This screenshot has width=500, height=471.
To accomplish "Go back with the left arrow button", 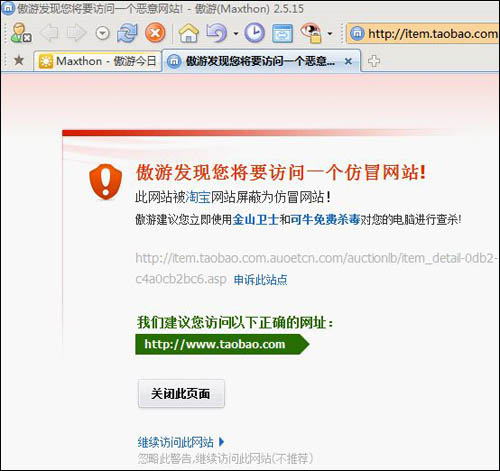I will (49, 33).
